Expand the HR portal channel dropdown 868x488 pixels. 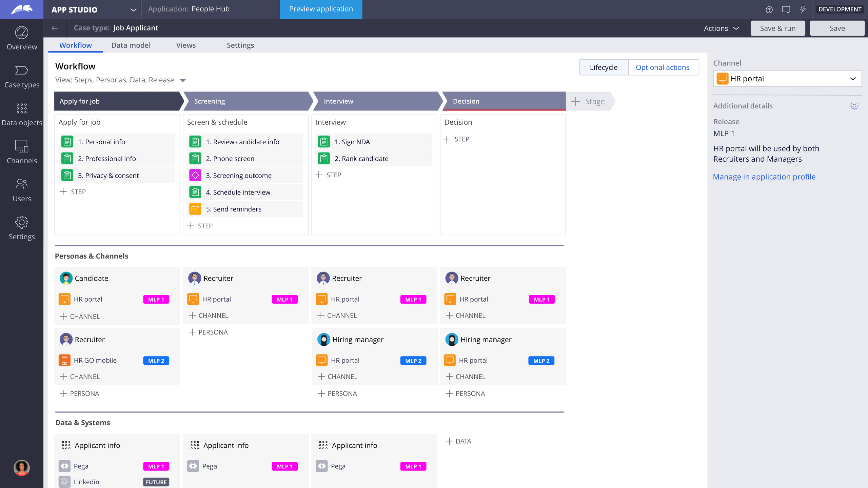click(x=854, y=78)
